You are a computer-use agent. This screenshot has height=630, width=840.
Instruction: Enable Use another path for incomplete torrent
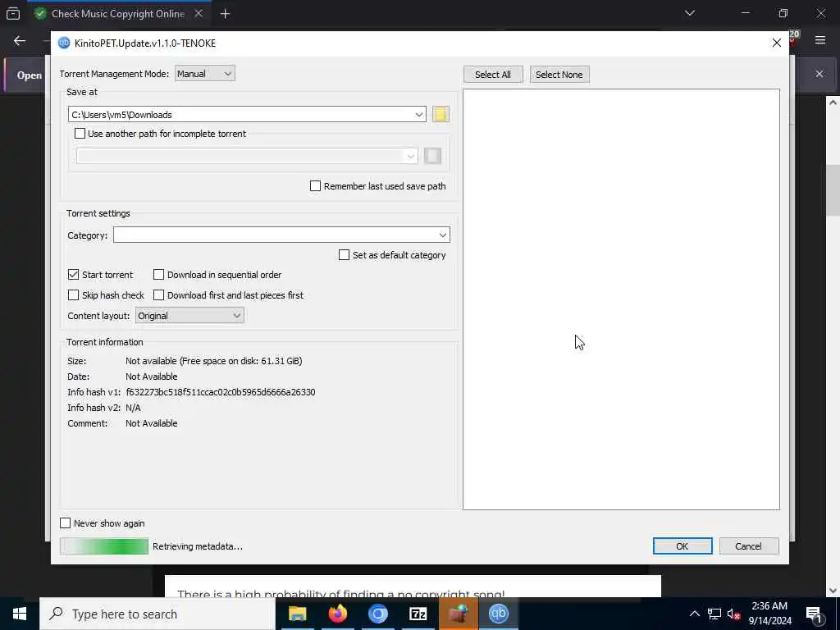[80, 134]
